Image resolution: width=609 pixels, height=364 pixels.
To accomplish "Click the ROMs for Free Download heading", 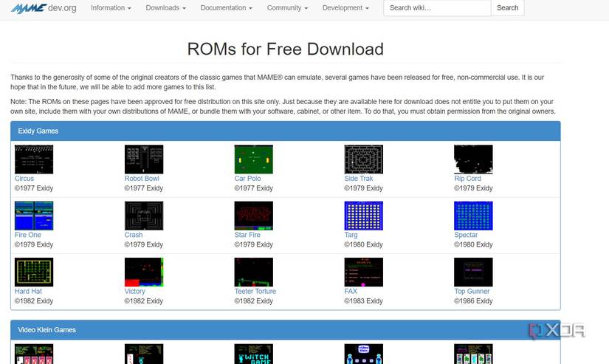I will [x=286, y=49].
